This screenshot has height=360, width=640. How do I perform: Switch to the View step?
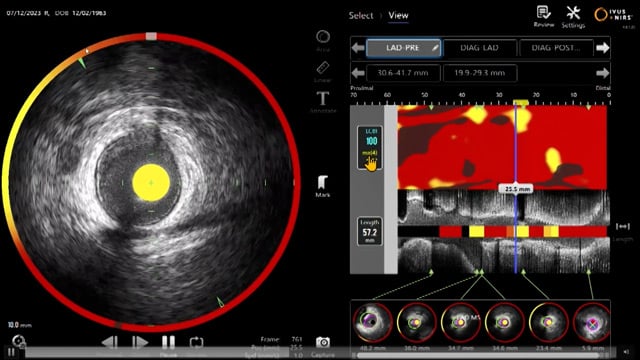[x=398, y=16]
